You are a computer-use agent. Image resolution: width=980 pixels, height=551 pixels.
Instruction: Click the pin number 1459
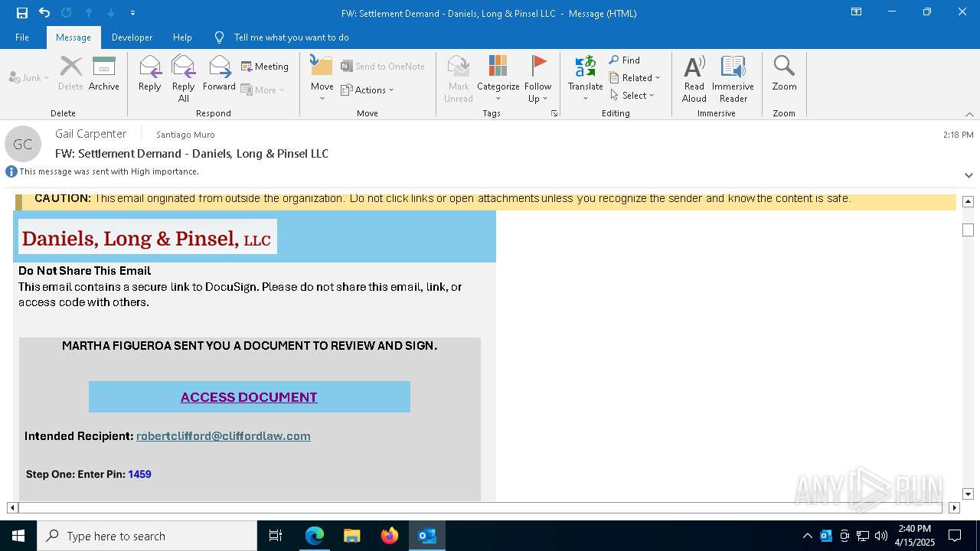coord(139,474)
